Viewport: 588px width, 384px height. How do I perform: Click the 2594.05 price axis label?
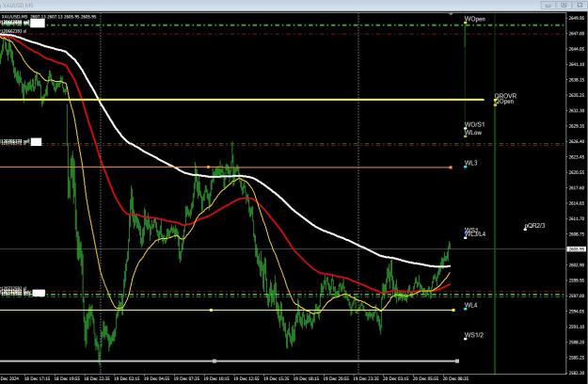577,311
